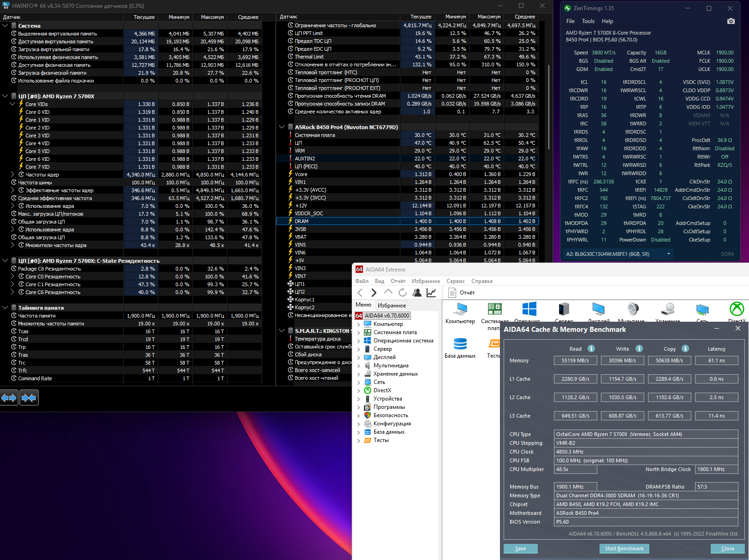Expand Core C0 Резидентность row
Viewport: 749px width, 560px height.
12,277
